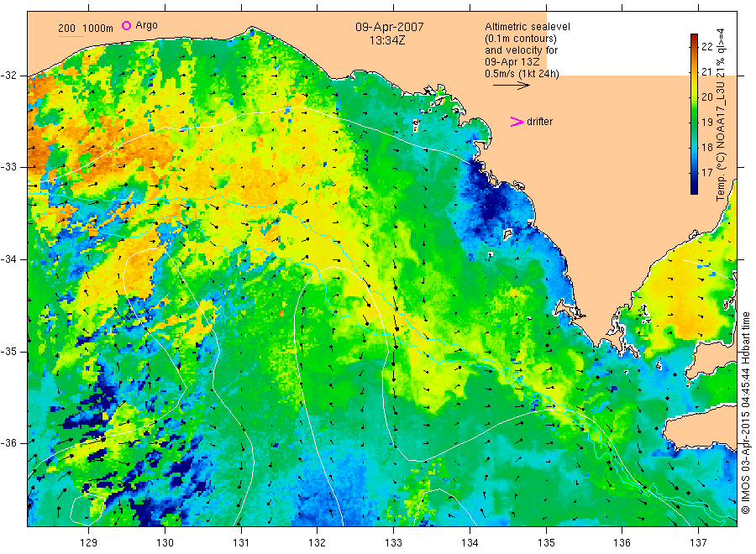The image size is (756, 554).
Task: Click the '200 1000m' depth legend text
Action: [x=86, y=29]
